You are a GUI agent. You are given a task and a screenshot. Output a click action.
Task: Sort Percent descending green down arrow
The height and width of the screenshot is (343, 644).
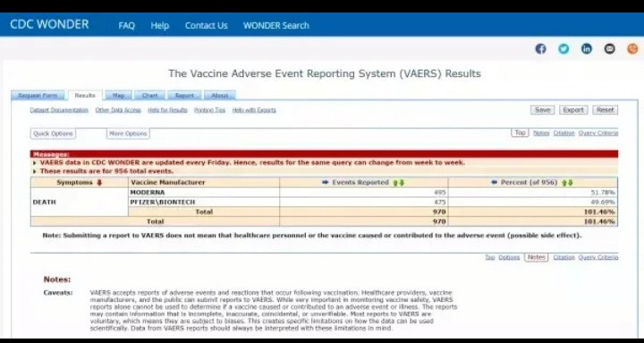tap(571, 183)
